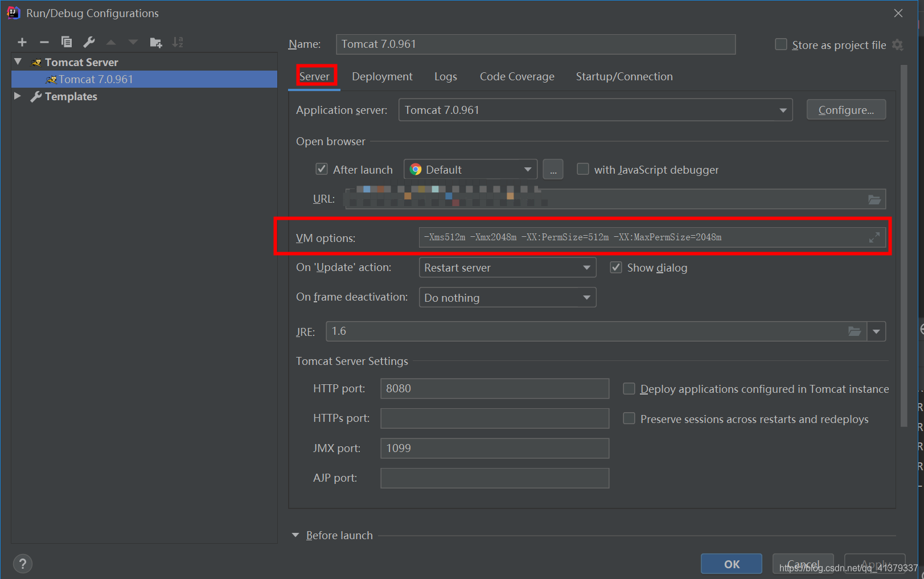Change the On 'Update' action selection

tap(586, 267)
